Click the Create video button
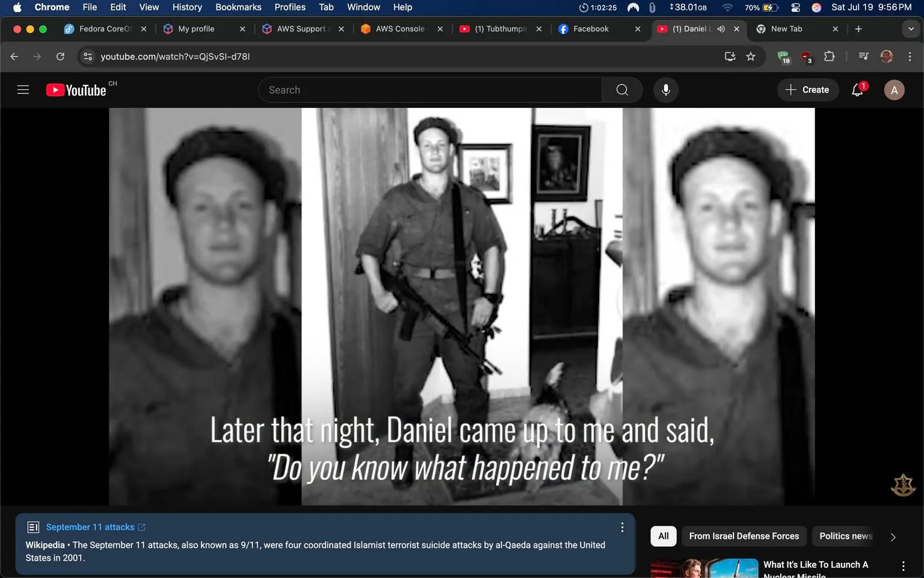This screenshot has width=924, height=578. tap(807, 90)
